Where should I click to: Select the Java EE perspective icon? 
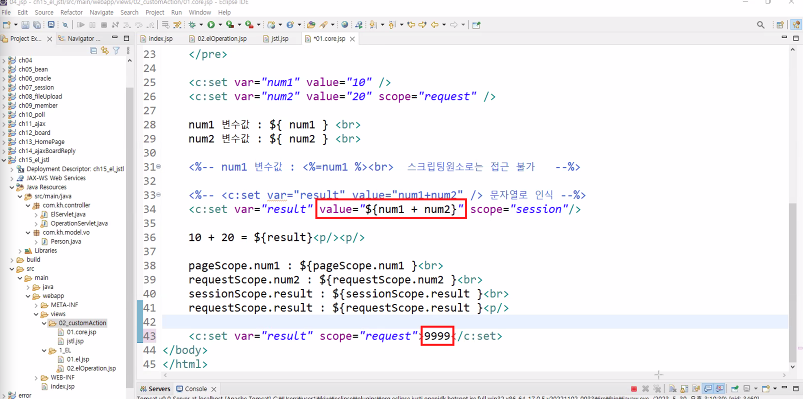coord(796,25)
